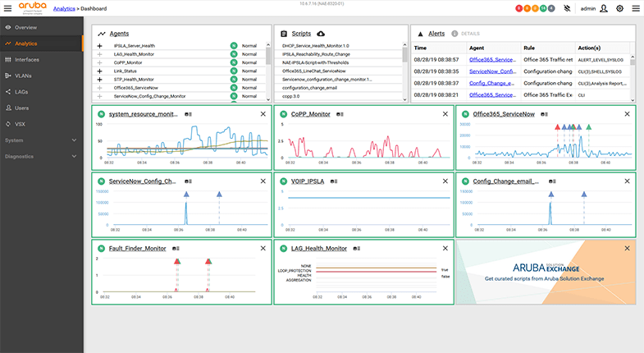Click the green status counter badge showing 14
The image size is (644, 353).
point(543,8)
